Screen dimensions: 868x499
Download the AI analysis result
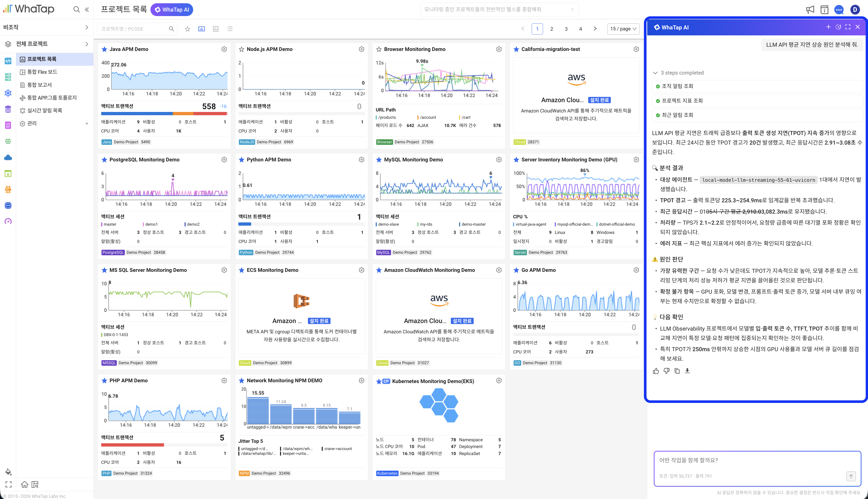click(x=687, y=371)
